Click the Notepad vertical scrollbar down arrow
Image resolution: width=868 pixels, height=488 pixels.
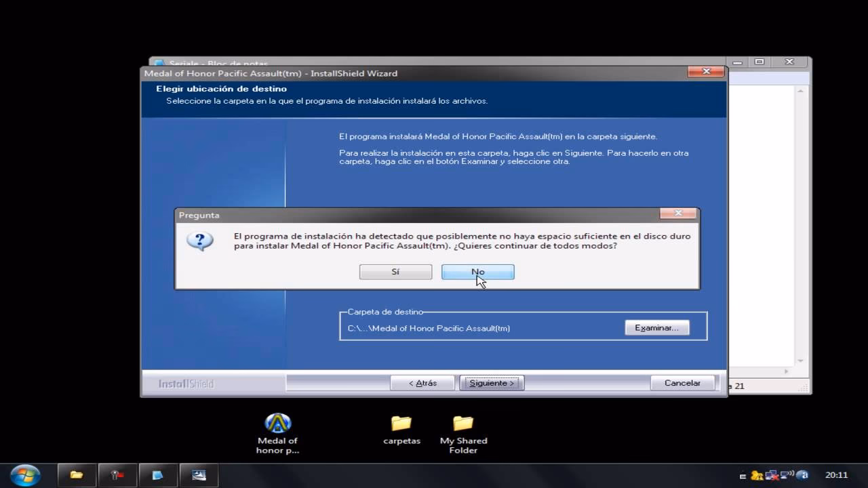800,361
